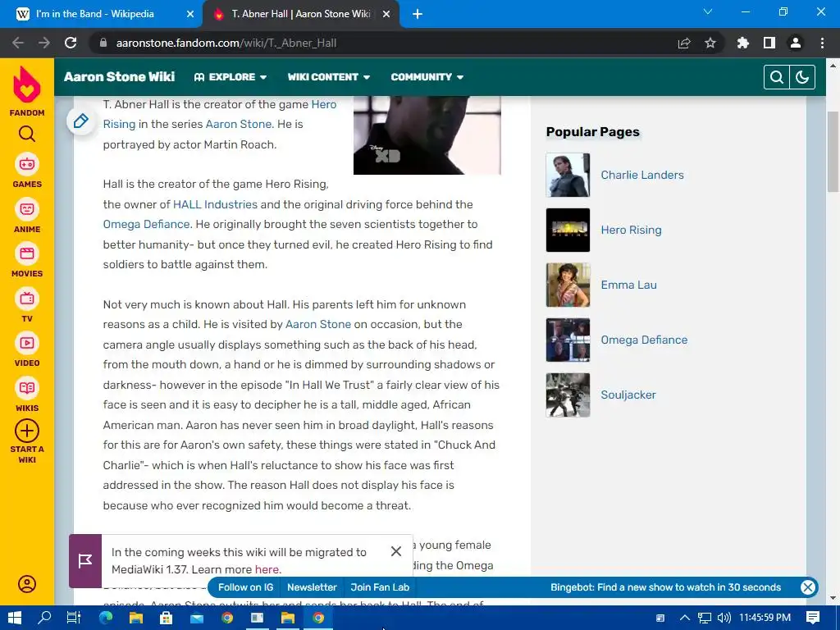The width and height of the screenshot is (840, 630).
Task: Click the wiki header search icon
Action: (x=776, y=77)
